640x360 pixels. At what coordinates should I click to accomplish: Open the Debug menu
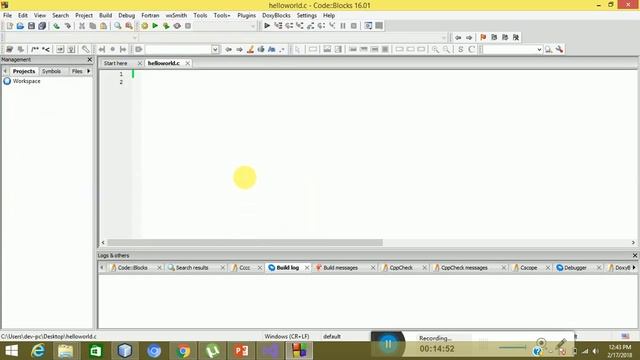127,15
